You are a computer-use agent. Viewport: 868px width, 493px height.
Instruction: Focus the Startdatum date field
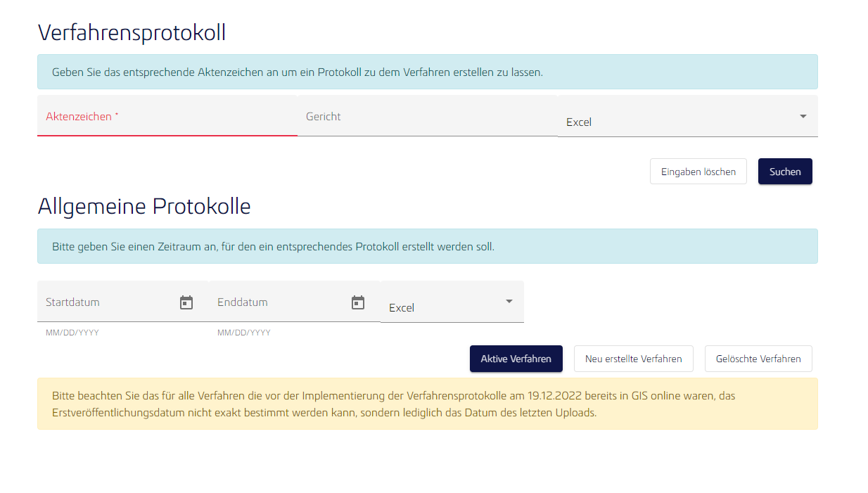tap(123, 302)
